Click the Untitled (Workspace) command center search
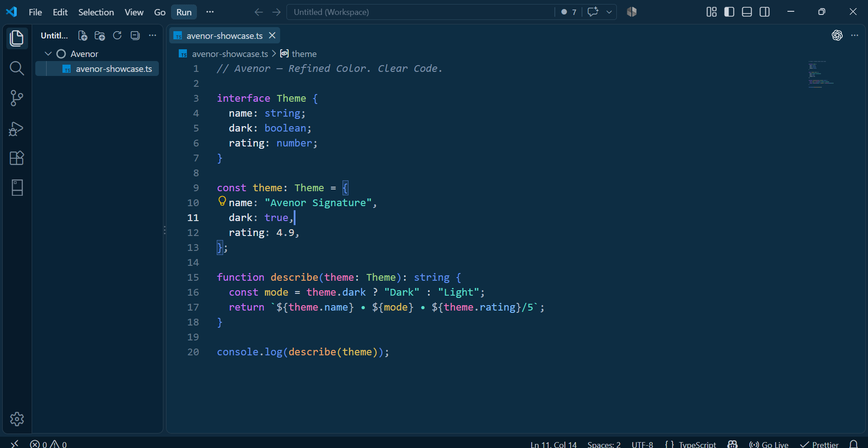Screen dimensions: 868x448 (420, 12)
